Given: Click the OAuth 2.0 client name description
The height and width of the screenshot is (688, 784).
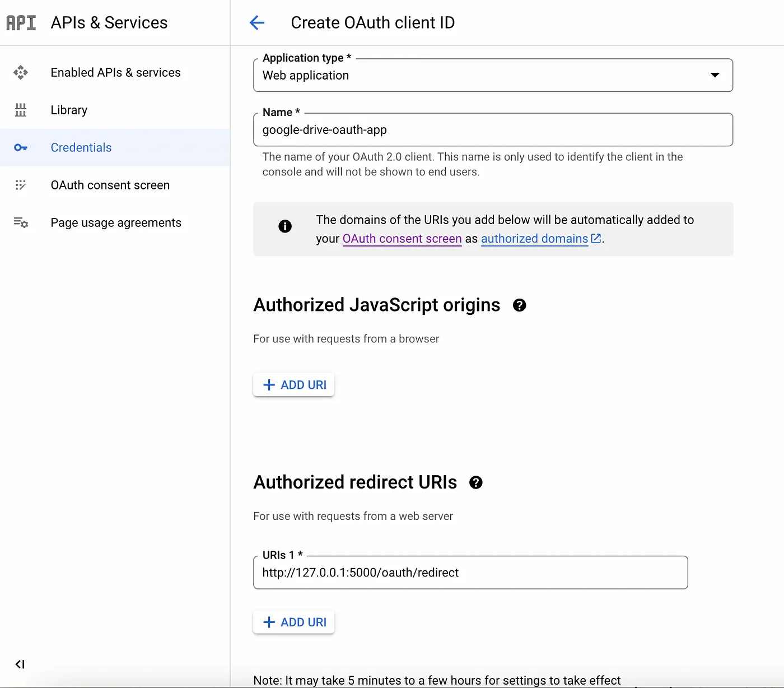Looking at the screenshot, I should pos(473,164).
